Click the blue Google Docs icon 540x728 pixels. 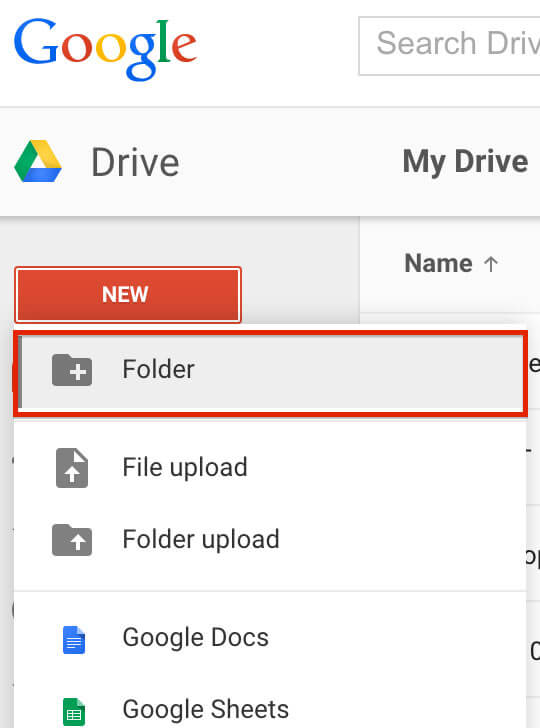coord(74,639)
